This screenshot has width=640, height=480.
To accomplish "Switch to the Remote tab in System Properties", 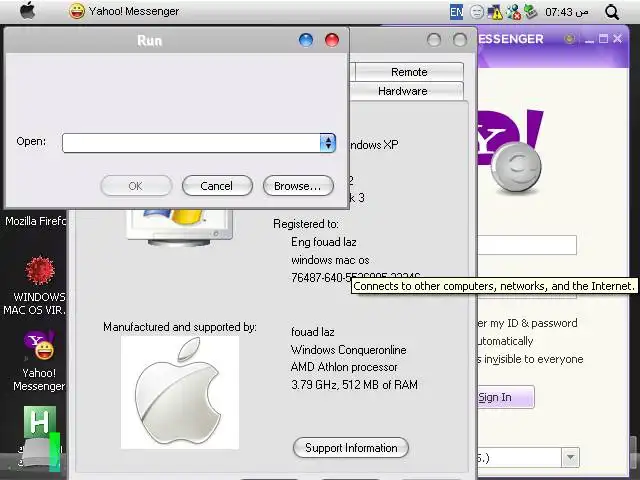I will (x=409, y=72).
